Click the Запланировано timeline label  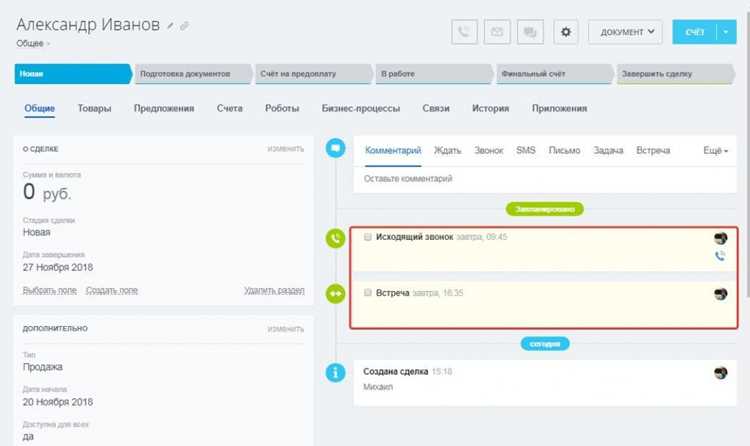(x=545, y=209)
